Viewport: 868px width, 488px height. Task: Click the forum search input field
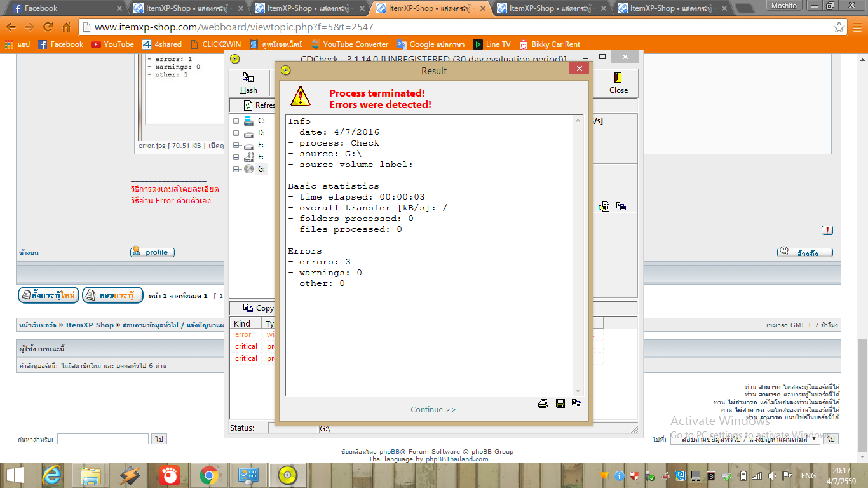pos(102,439)
